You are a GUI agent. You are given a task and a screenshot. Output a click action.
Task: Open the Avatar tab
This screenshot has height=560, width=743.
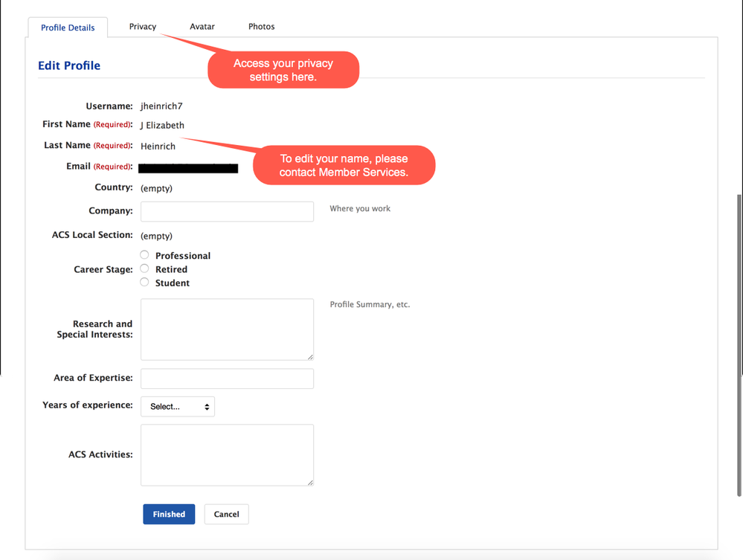(202, 27)
